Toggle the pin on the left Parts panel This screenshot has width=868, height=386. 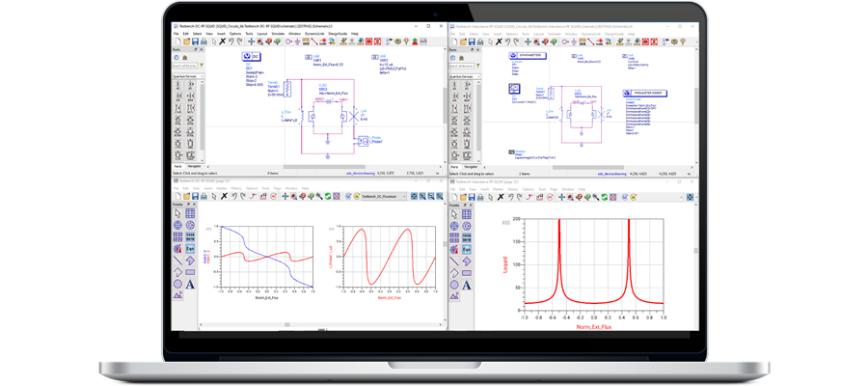pos(196,49)
